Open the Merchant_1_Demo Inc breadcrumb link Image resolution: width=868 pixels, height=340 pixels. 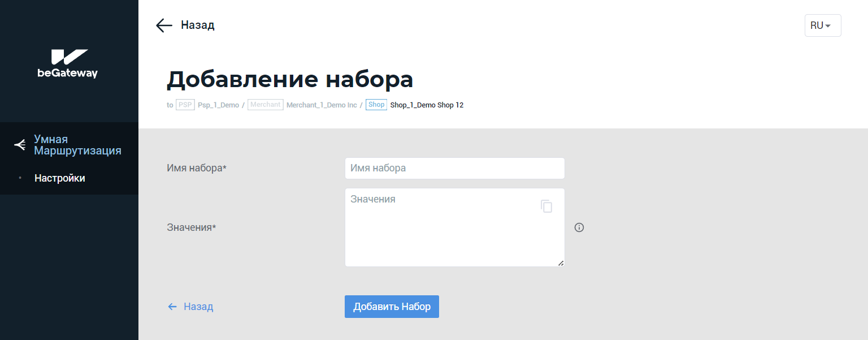(322, 105)
